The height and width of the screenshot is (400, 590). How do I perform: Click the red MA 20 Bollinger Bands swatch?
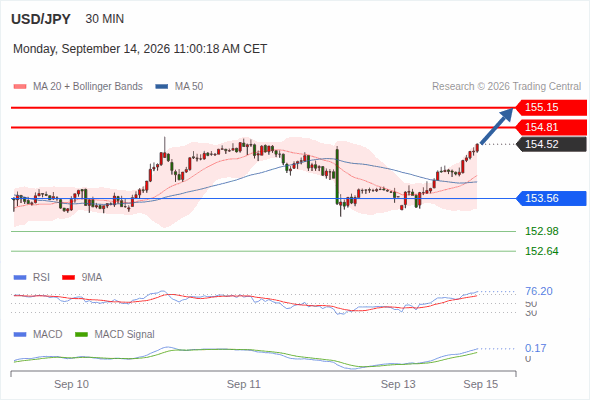20,87
